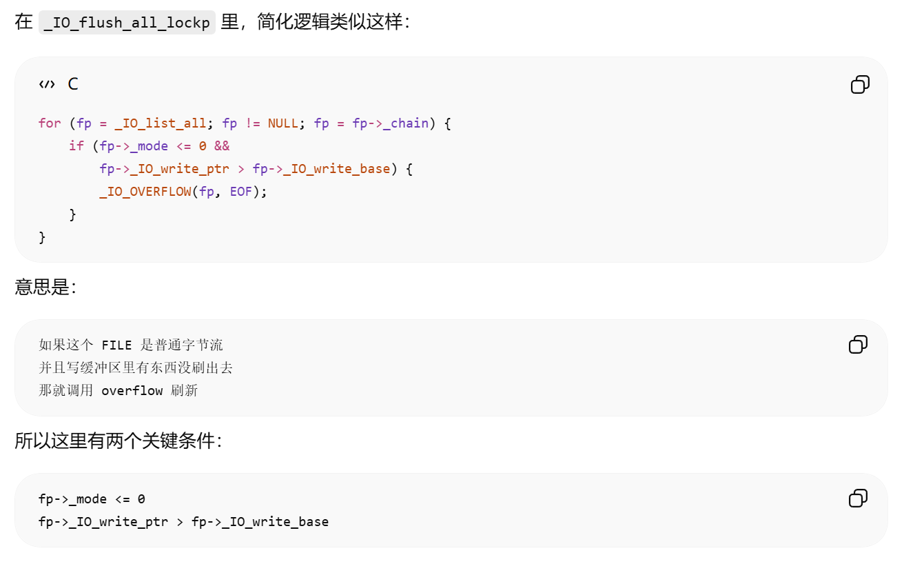Image resolution: width=924 pixels, height=564 pixels.
Task: Copy the FILE explanation text block
Action: [x=858, y=345]
